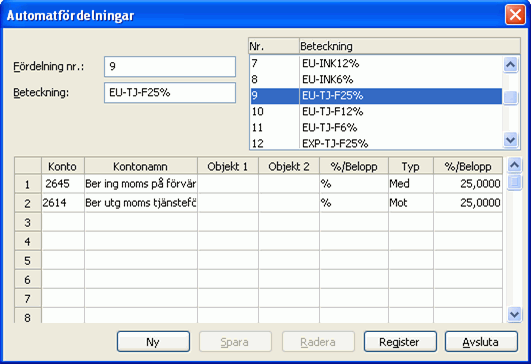
Task: Click account cell 2614
Action: [63, 203]
